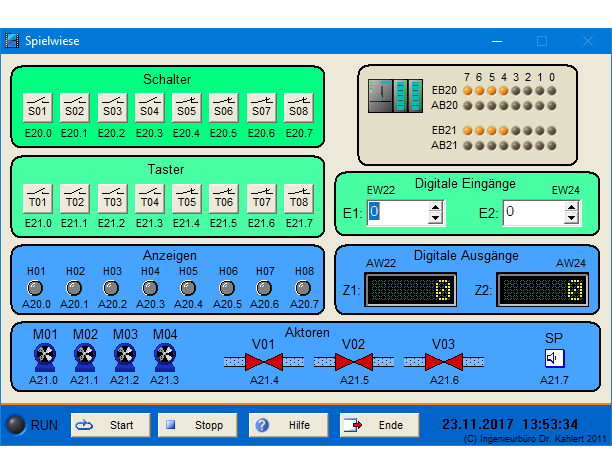Click indicator lamp H05

[188, 288]
